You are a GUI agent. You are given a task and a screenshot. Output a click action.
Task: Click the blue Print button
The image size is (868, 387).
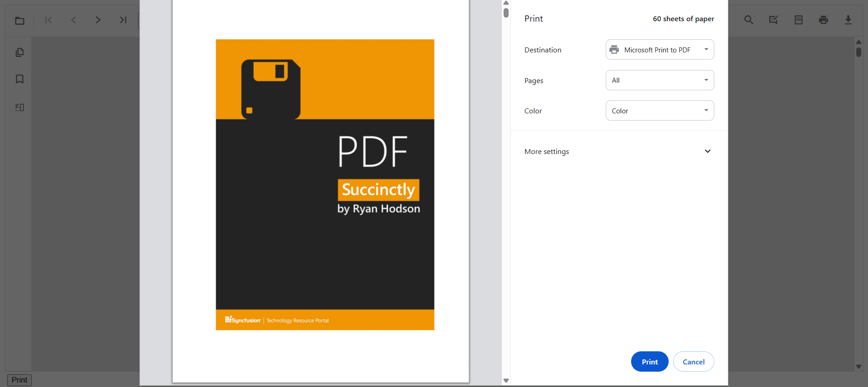(x=650, y=362)
